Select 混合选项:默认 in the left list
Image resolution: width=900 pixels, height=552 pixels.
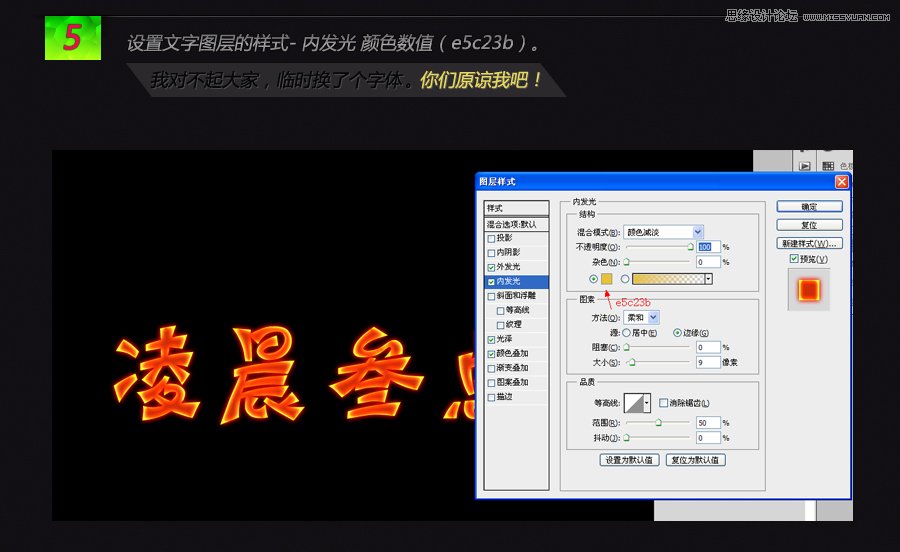[517, 224]
